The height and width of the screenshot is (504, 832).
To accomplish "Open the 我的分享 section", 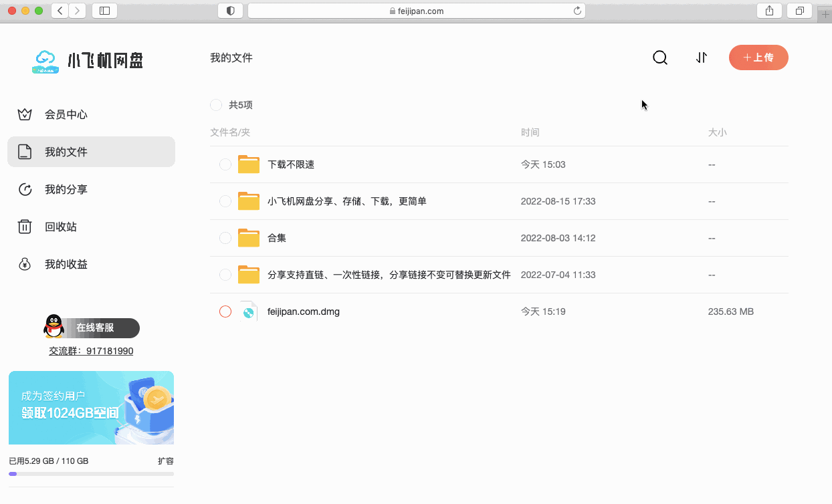I will point(67,189).
